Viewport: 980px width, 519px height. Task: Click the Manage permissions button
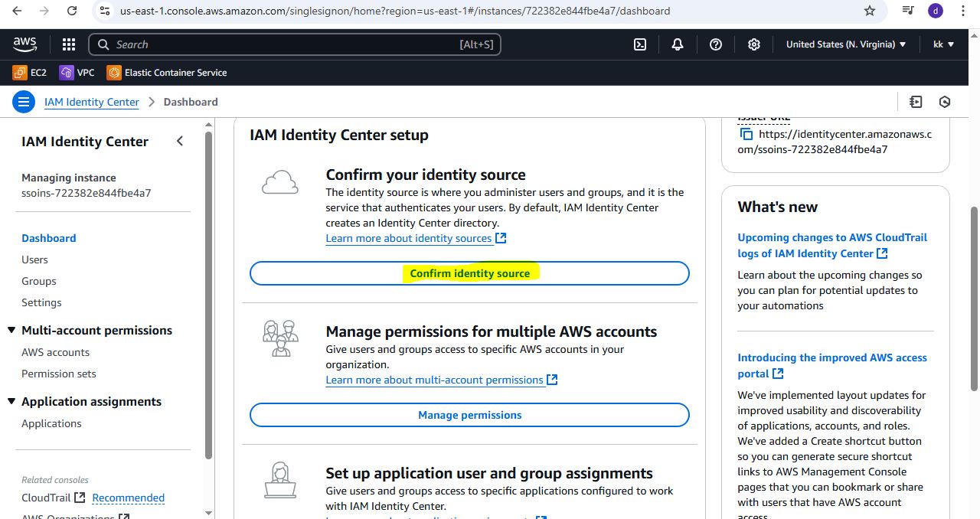coord(469,415)
